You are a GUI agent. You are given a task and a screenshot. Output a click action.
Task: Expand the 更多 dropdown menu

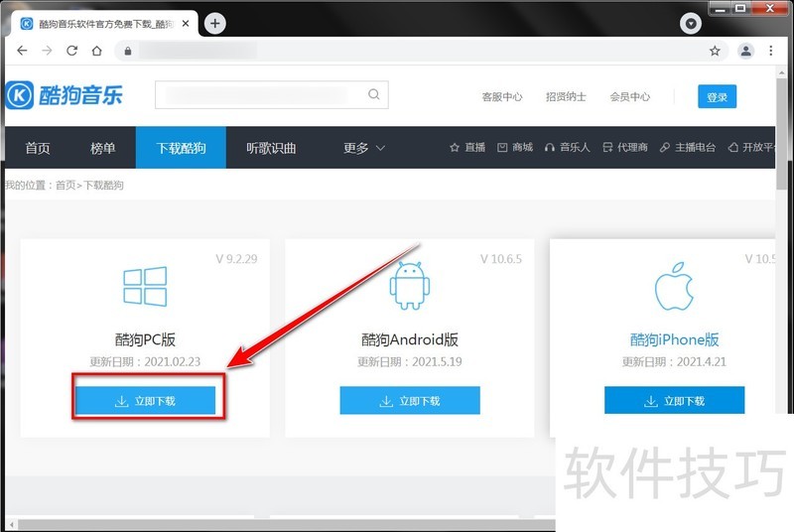pyautogui.click(x=364, y=148)
